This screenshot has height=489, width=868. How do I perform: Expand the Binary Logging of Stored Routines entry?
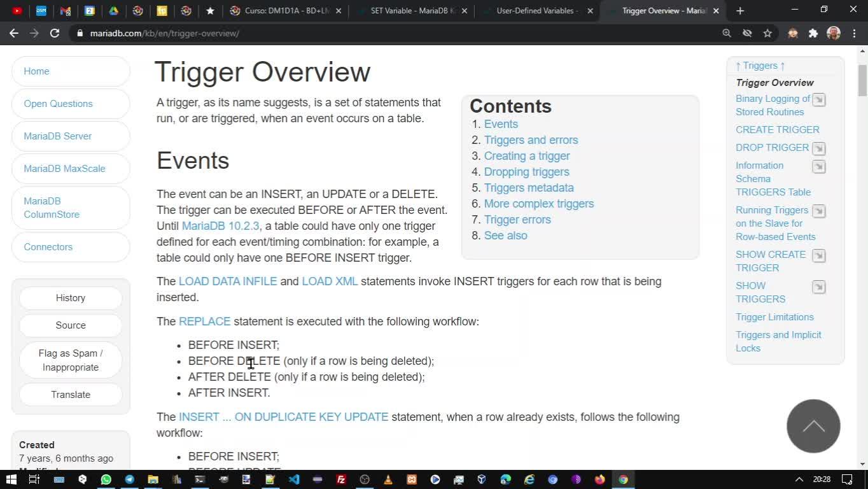[819, 99]
